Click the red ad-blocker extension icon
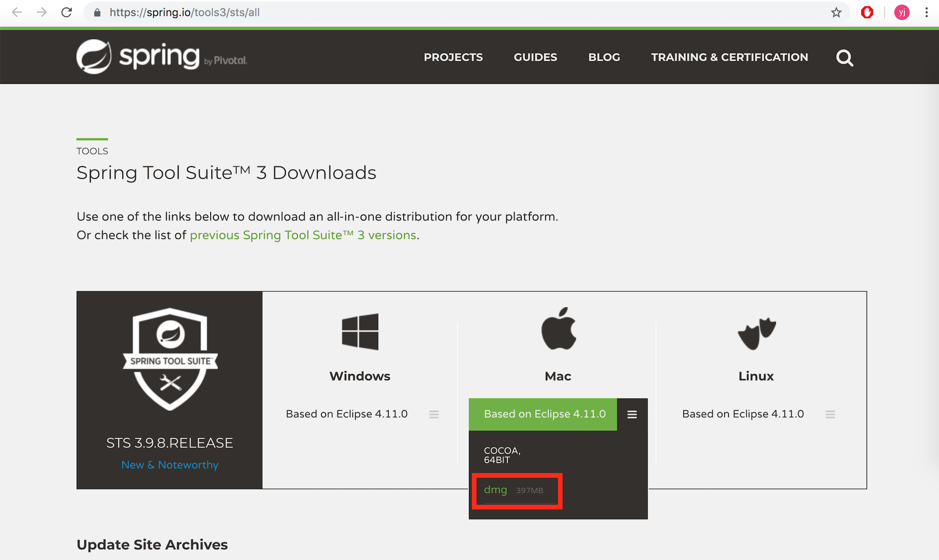Viewport: 939px width, 560px height. (x=867, y=12)
